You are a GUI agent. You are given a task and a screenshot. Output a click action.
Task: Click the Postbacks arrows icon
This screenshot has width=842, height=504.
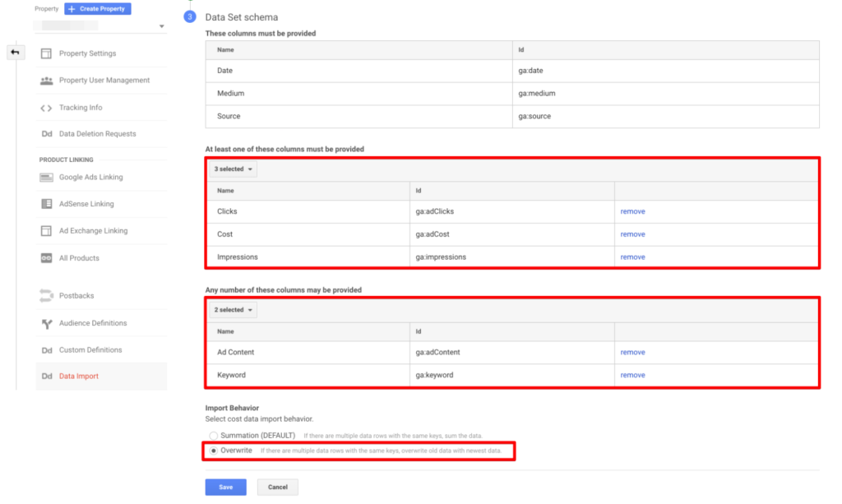(46, 296)
